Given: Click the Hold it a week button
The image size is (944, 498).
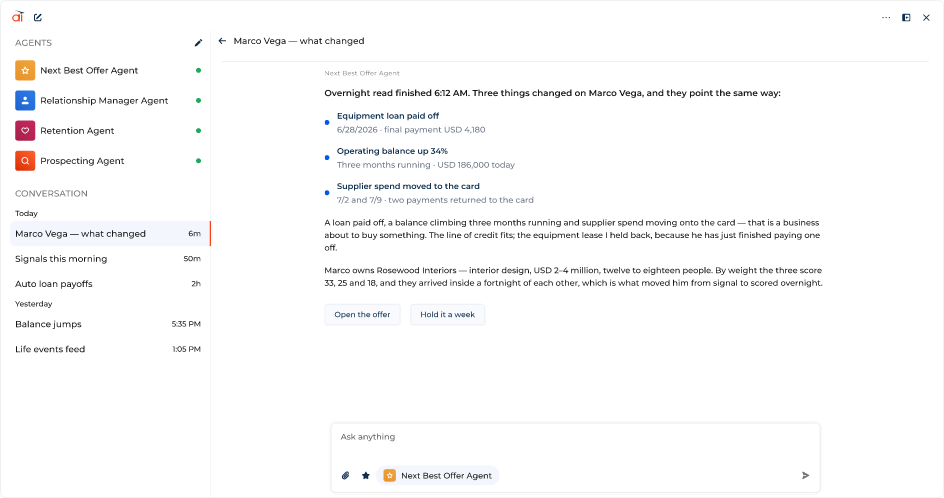Looking at the screenshot, I should click(447, 314).
